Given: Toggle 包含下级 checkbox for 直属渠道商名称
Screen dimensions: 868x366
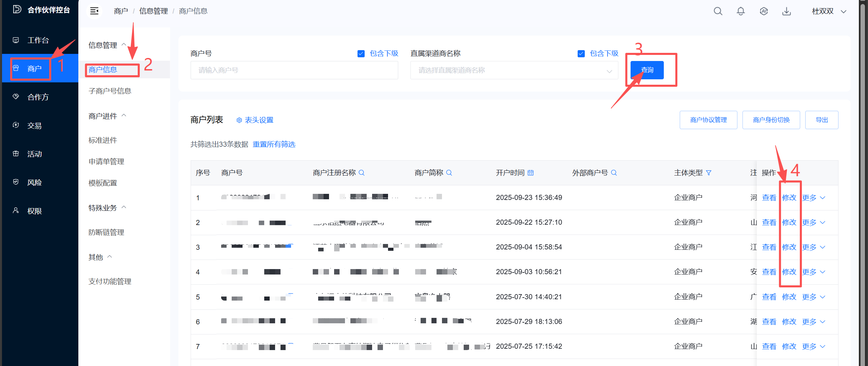Looking at the screenshot, I should (581, 54).
